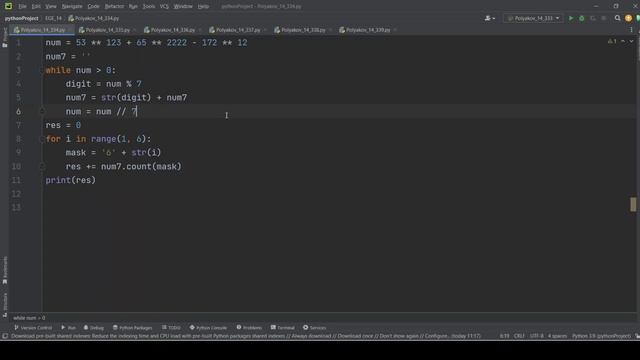Open the View menu

coord(51,6)
